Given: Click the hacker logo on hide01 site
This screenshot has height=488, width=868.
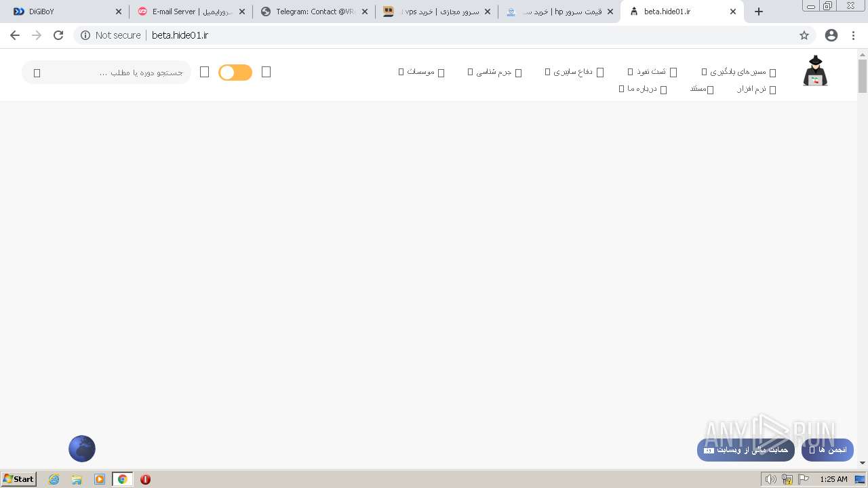Looking at the screenshot, I should point(815,71).
